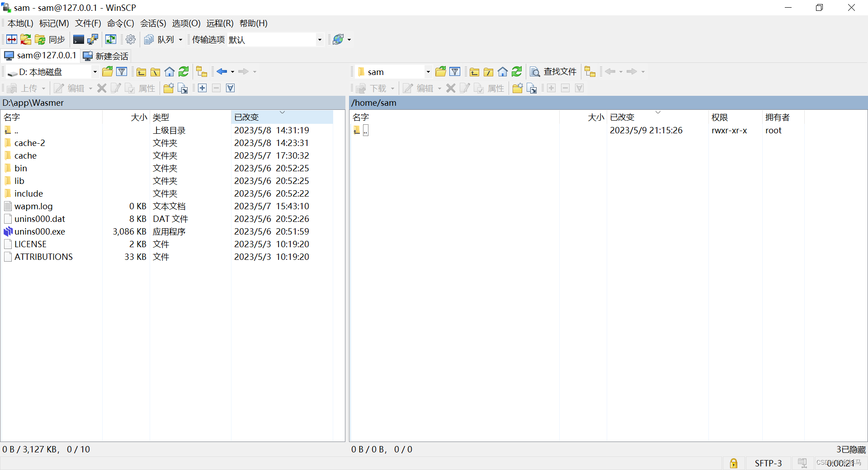Image resolution: width=868 pixels, height=470 pixels.
Task: Toggle remote directory tree view icon
Action: (x=590, y=72)
